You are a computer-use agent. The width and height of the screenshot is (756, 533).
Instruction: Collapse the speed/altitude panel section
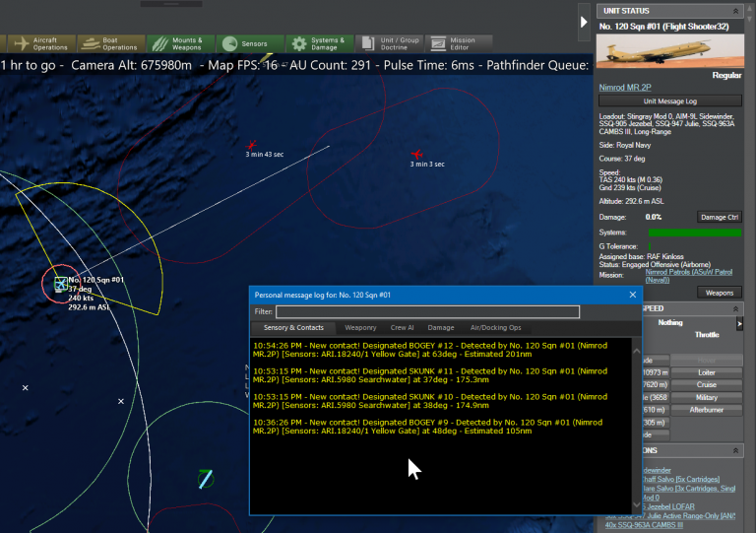click(x=738, y=308)
